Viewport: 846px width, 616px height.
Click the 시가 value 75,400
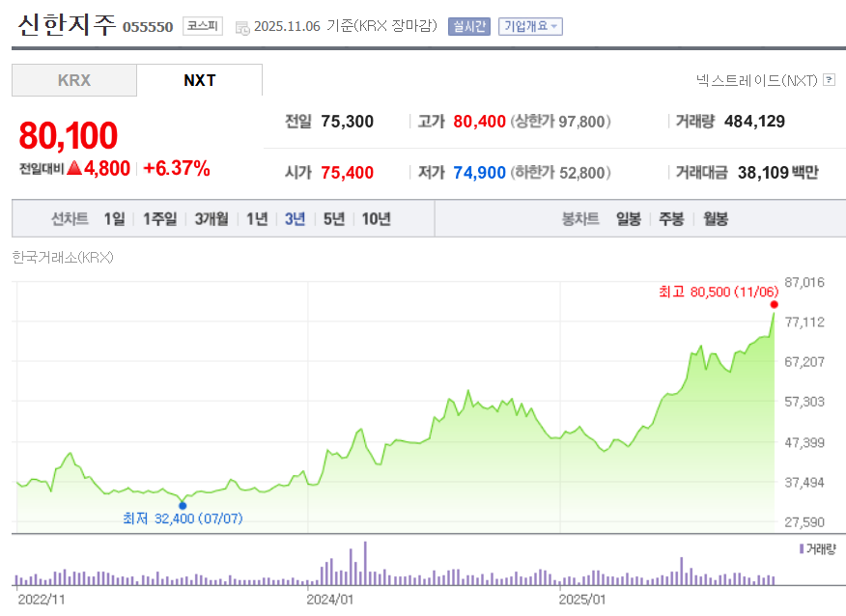click(x=347, y=173)
